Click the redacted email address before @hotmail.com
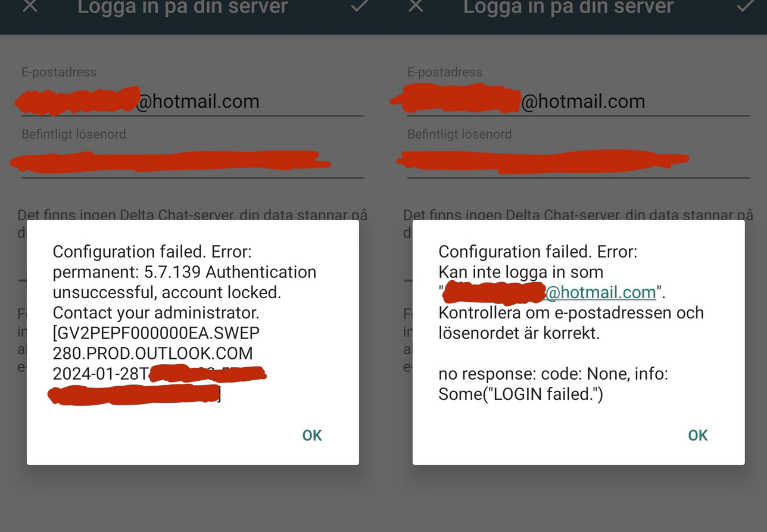The width and height of the screenshot is (767, 532). (x=77, y=101)
